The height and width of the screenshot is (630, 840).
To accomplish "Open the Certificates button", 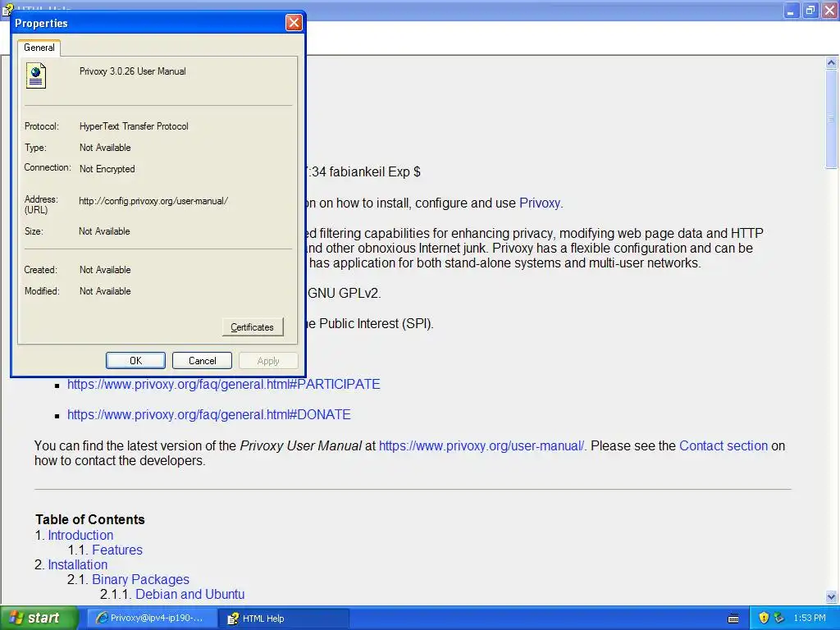I will tap(253, 326).
